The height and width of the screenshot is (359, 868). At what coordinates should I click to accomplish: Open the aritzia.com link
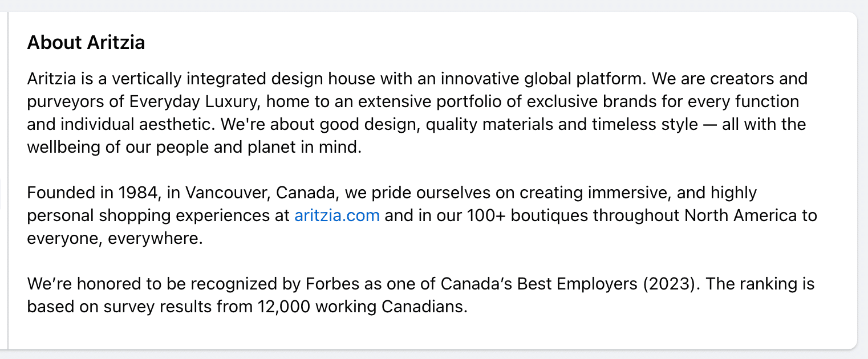[x=336, y=216]
